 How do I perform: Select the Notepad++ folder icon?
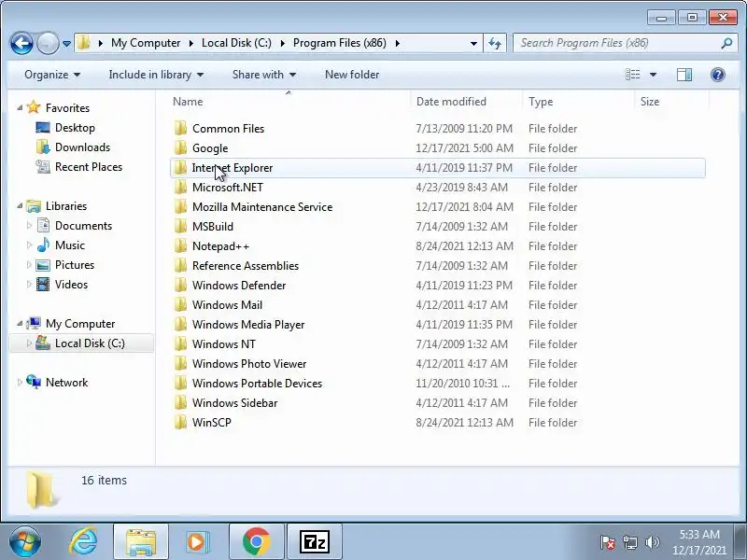coord(180,245)
